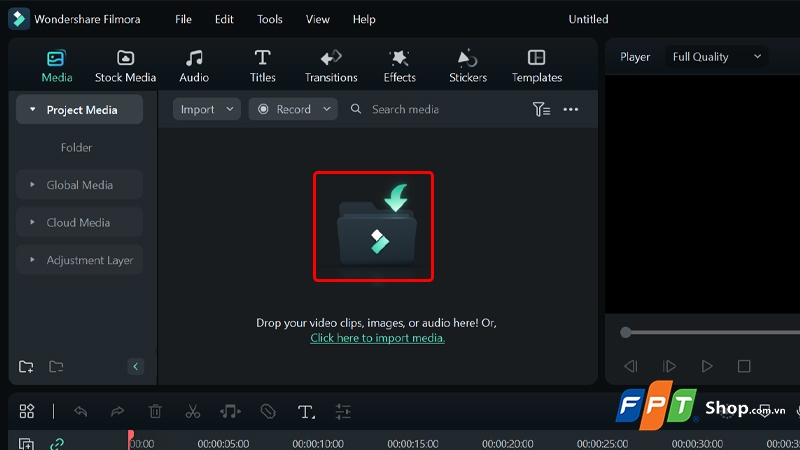
Task: Open the Help menu
Action: (x=364, y=19)
